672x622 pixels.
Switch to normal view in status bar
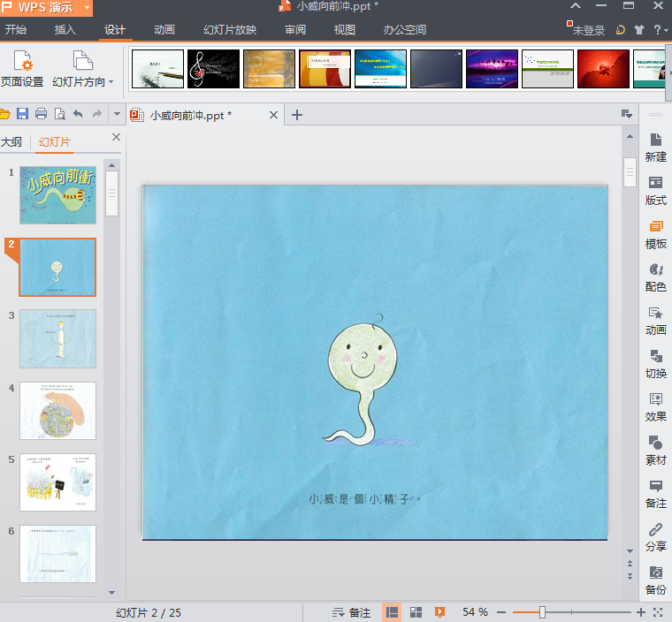pos(392,612)
